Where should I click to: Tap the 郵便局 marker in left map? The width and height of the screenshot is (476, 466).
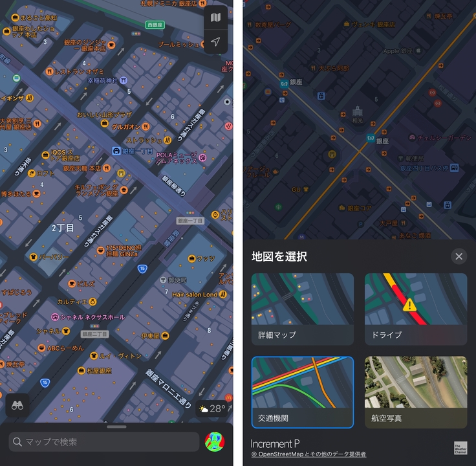[x=163, y=280]
